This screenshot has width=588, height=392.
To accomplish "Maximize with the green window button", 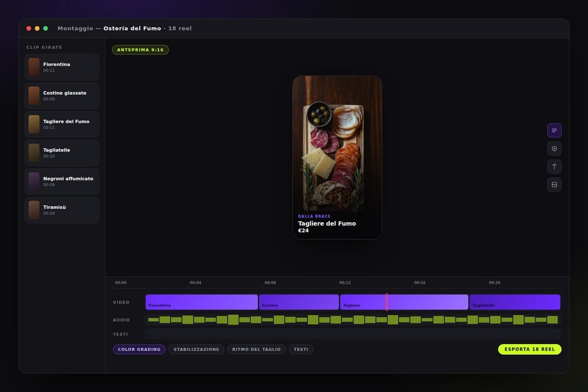I will (45, 28).
